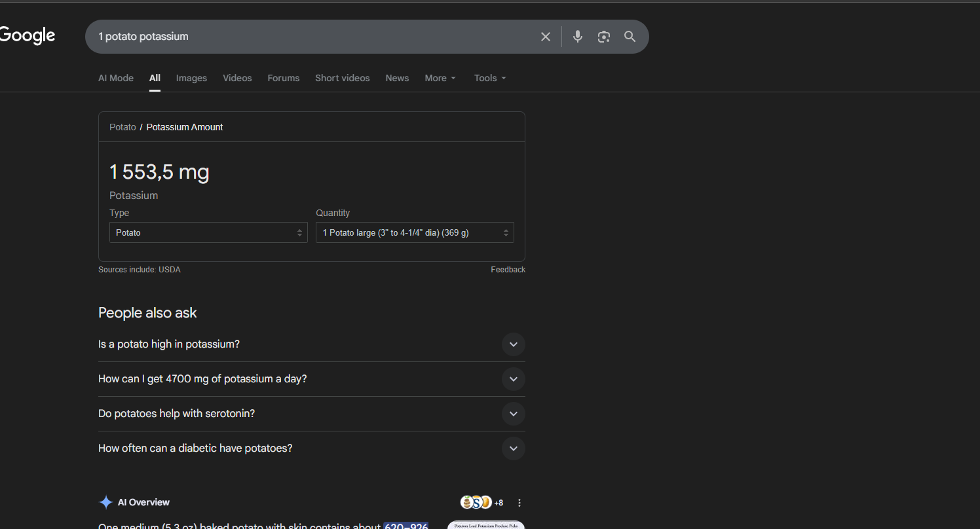Click the magnifying glass search icon

pyautogui.click(x=630, y=37)
